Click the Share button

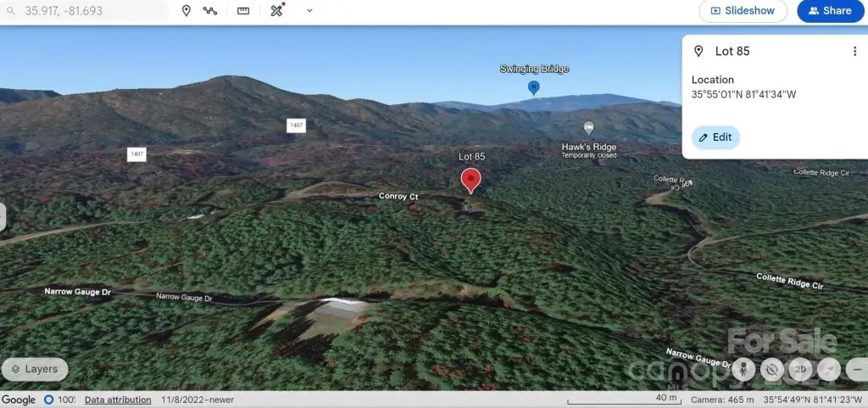(830, 11)
